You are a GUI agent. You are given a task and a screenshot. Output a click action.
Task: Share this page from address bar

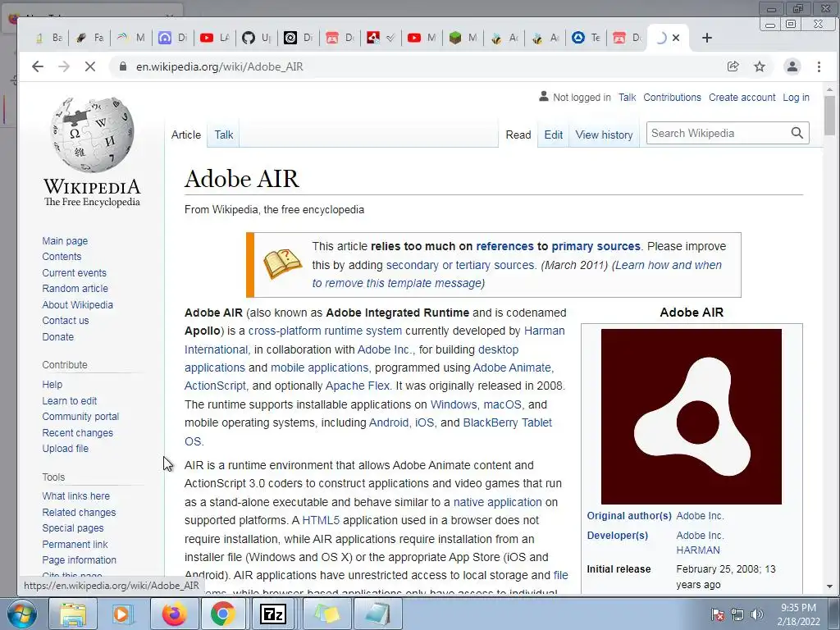pyautogui.click(x=733, y=66)
